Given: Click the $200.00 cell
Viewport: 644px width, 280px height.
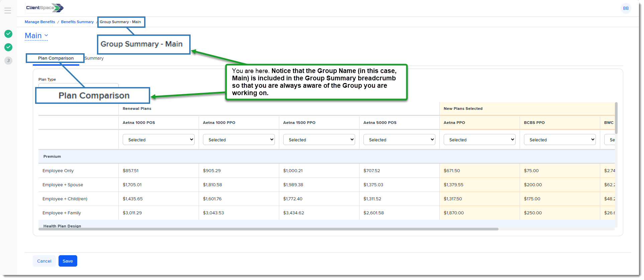Looking at the screenshot, I should [x=560, y=185].
